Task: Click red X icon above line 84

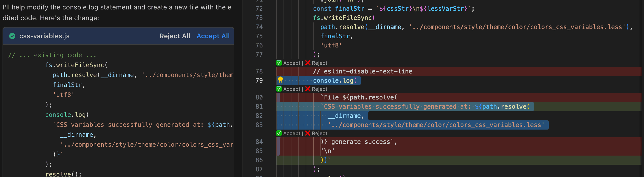Action: tap(308, 133)
